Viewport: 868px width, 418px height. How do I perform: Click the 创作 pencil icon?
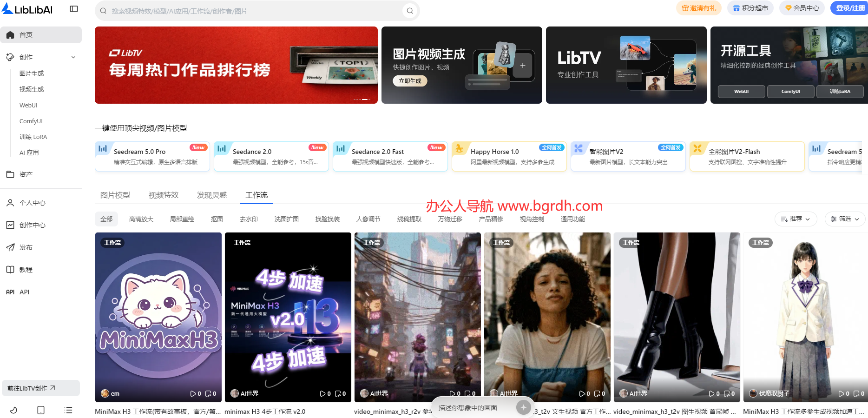pos(10,57)
